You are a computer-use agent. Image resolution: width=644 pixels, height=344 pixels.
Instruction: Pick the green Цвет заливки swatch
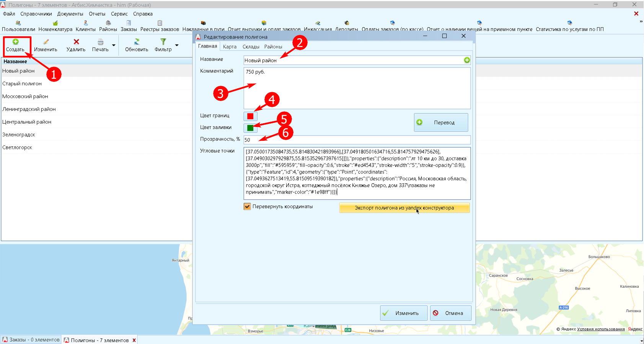tap(250, 128)
